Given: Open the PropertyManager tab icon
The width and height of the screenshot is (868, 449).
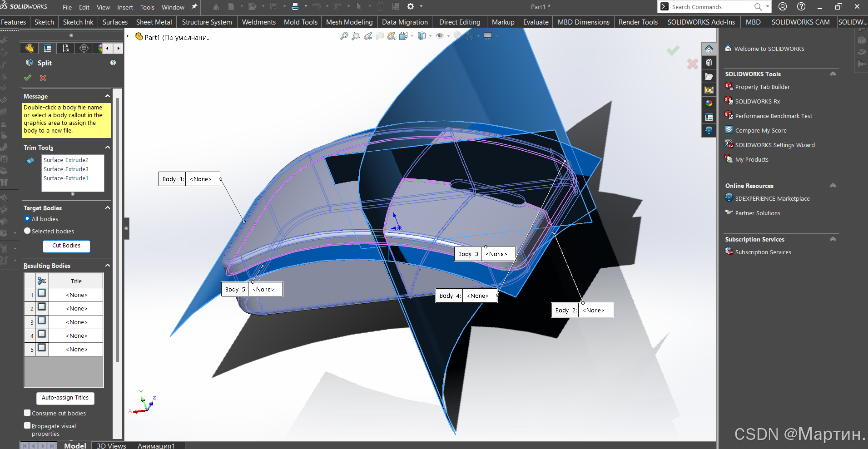Looking at the screenshot, I should point(48,48).
